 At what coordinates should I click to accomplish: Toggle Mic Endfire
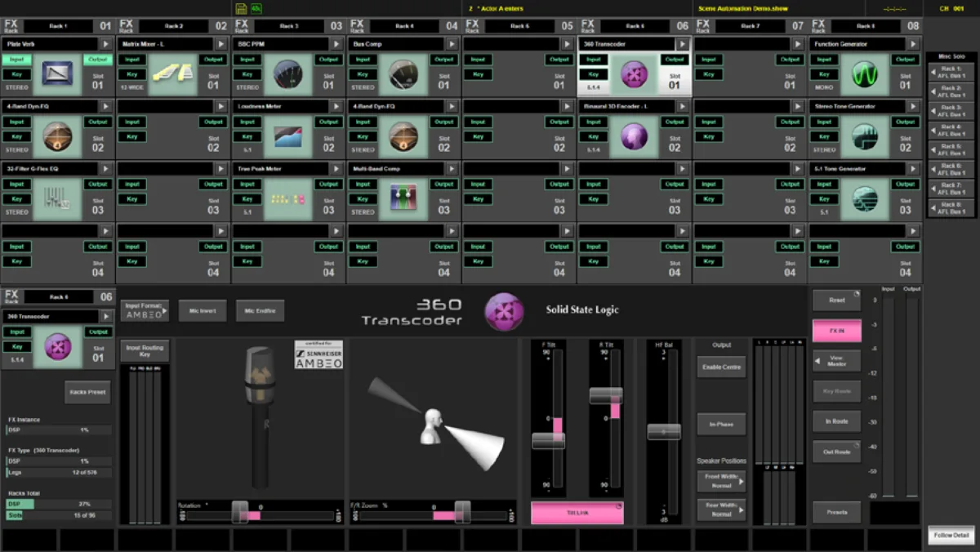click(x=261, y=310)
